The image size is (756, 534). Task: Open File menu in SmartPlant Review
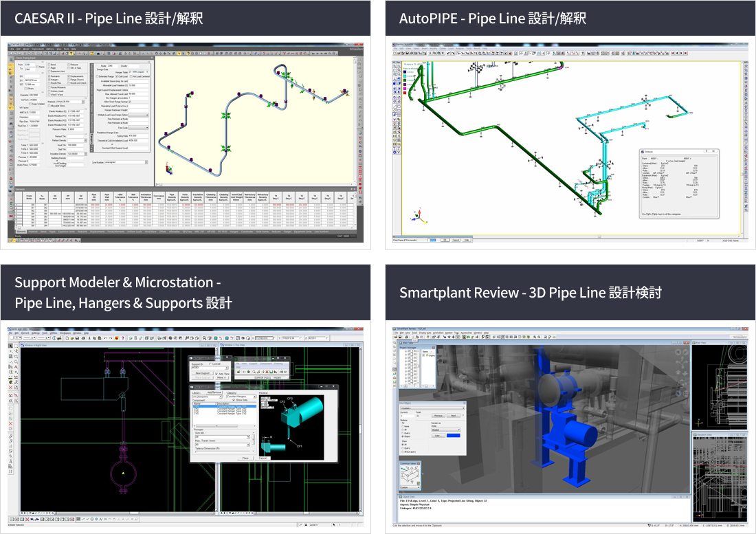(396, 333)
